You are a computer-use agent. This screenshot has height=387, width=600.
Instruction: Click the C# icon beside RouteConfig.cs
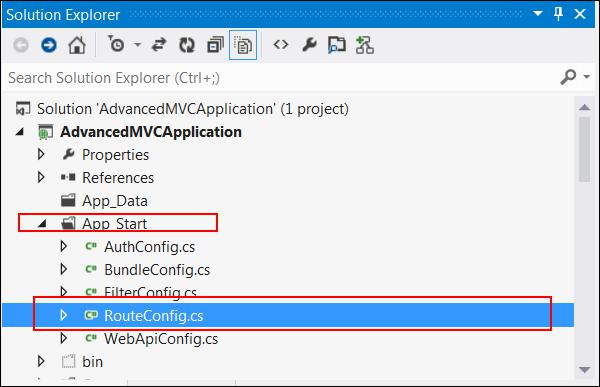pos(91,315)
